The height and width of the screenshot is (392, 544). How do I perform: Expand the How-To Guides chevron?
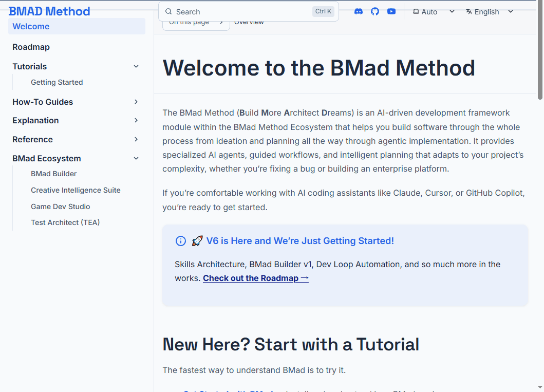pyautogui.click(x=136, y=102)
